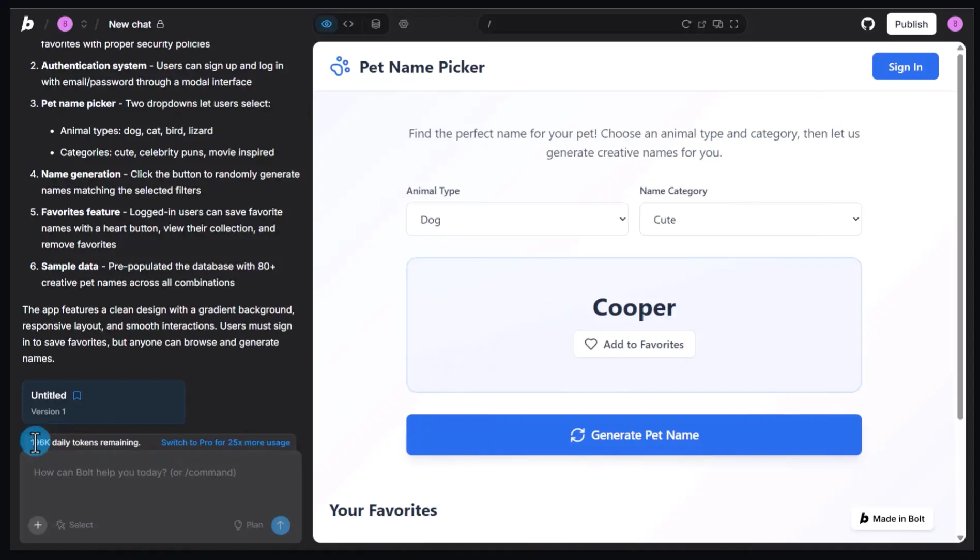The width and height of the screenshot is (980, 560).
Task: Open the Animal Type dropdown showing Dog
Action: [x=516, y=219]
